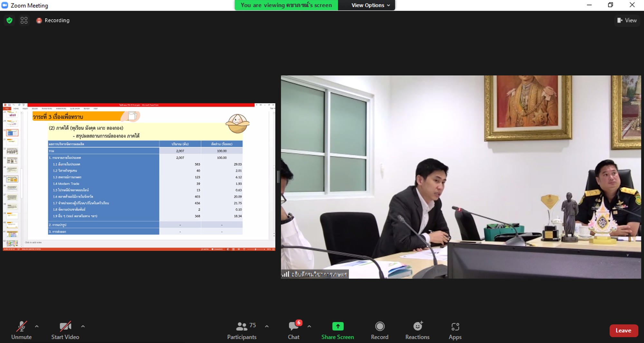Click the Zoom Meeting app icon in title bar
This screenshot has height=343, width=644.
coord(5,5)
